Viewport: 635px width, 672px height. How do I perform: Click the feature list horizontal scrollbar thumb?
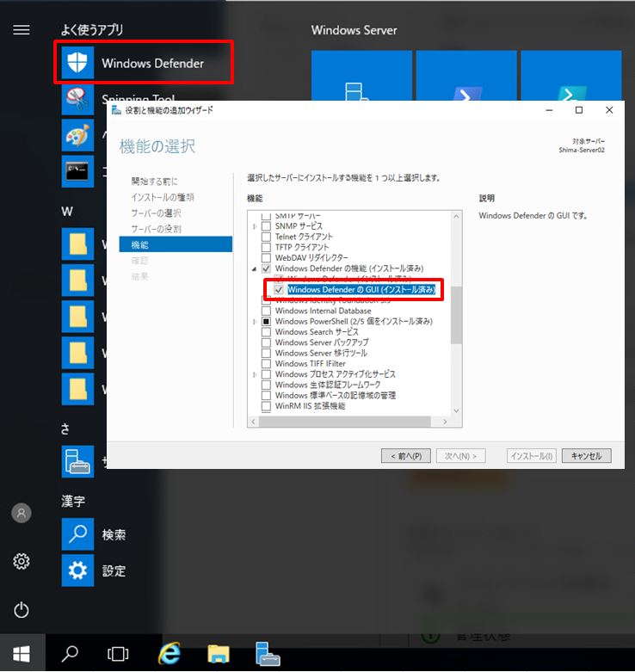tap(344, 422)
